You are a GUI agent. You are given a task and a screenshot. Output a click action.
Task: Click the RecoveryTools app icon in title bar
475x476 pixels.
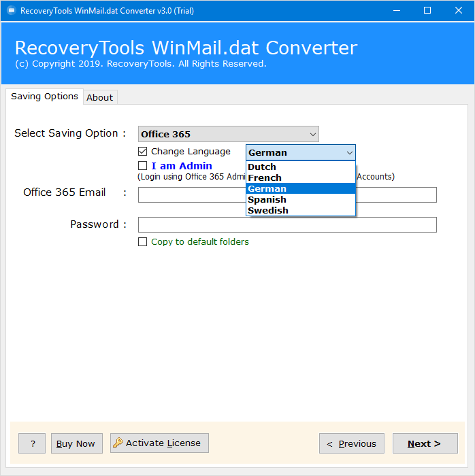(12, 11)
